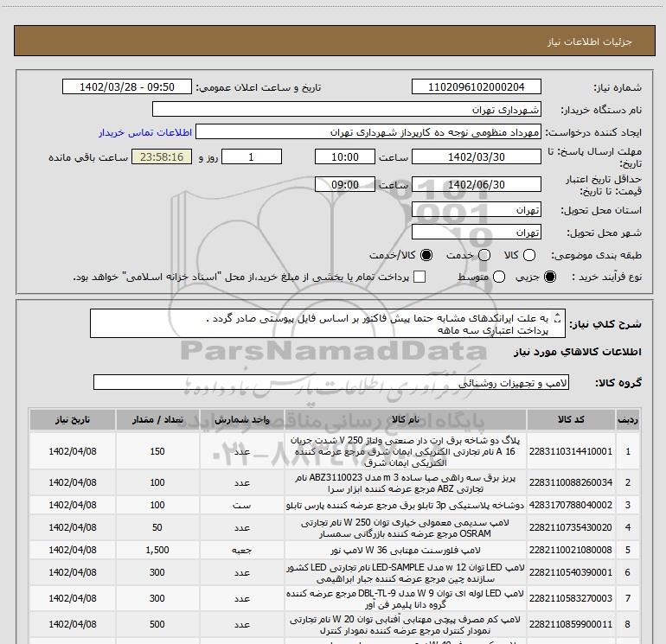Select the متوسط purchase type radio
The width and height of the screenshot is (666, 644).
click(x=499, y=277)
